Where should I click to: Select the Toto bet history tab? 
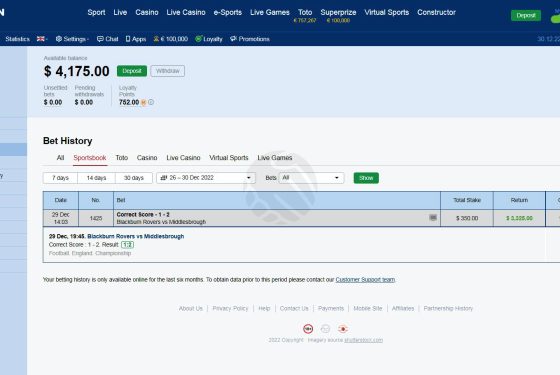(122, 158)
